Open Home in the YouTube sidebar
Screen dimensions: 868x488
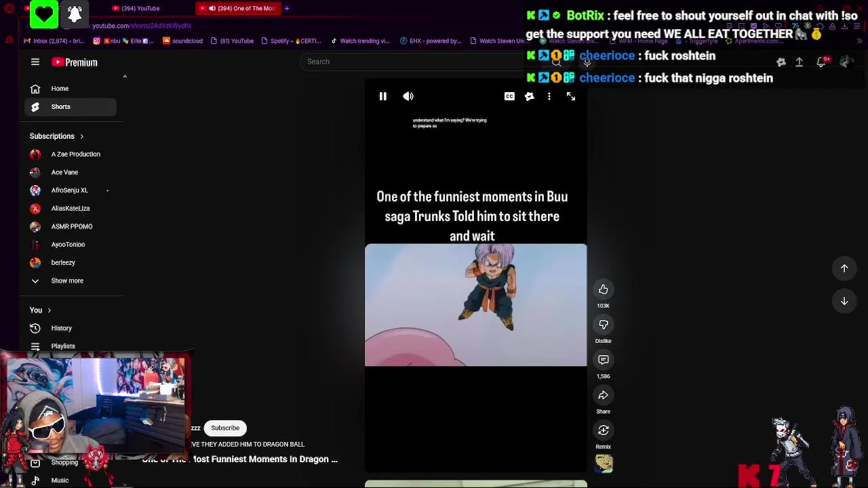pos(71,89)
